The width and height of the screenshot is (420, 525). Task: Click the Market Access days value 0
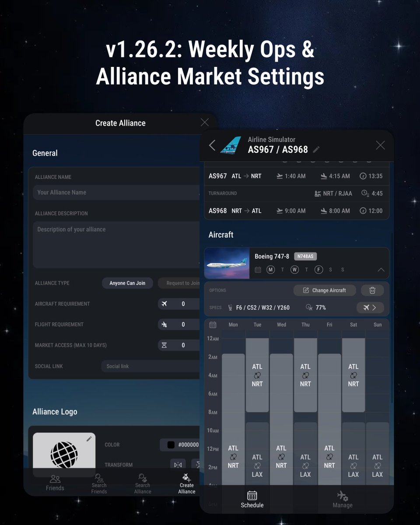(183, 345)
